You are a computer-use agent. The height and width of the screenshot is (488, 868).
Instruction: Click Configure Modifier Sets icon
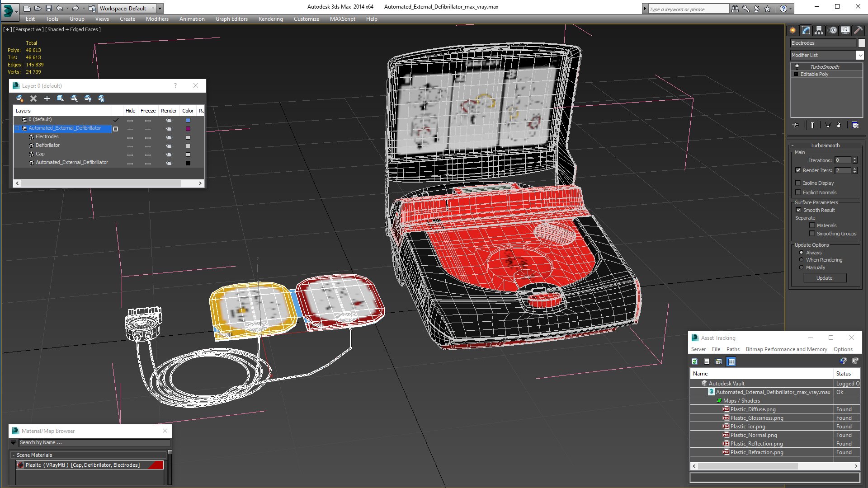tap(855, 125)
